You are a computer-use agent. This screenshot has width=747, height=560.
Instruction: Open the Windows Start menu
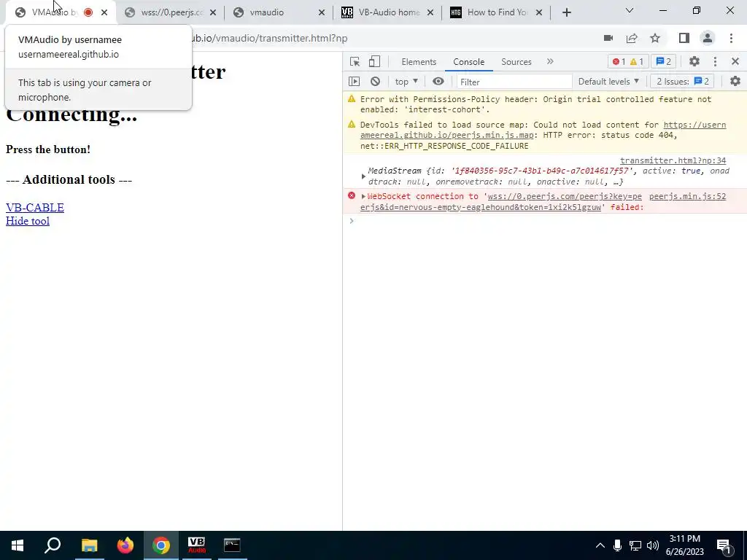click(18, 545)
